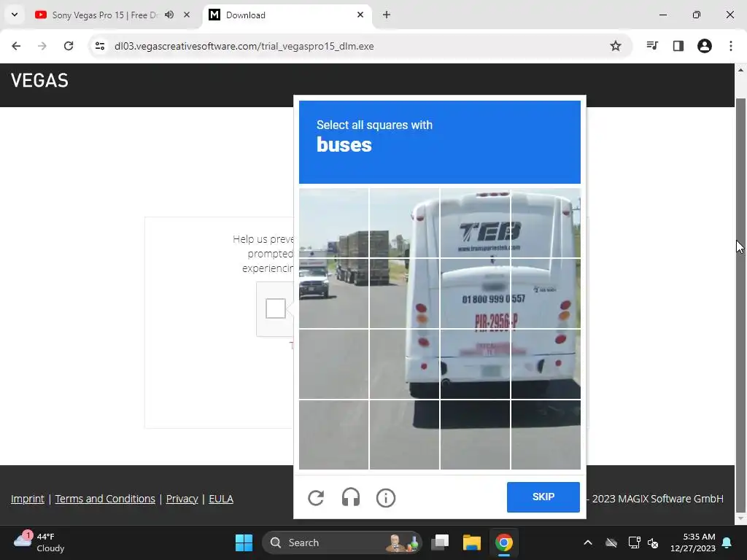This screenshot has width=747, height=560.
Task: View site information icon in address bar
Action: pyautogui.click(x=100, y=46)
